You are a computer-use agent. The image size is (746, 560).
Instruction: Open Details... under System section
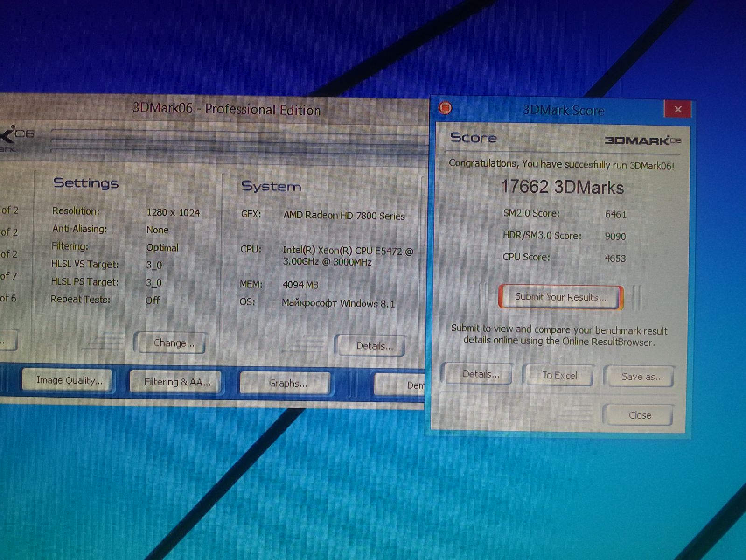(374, 346)
